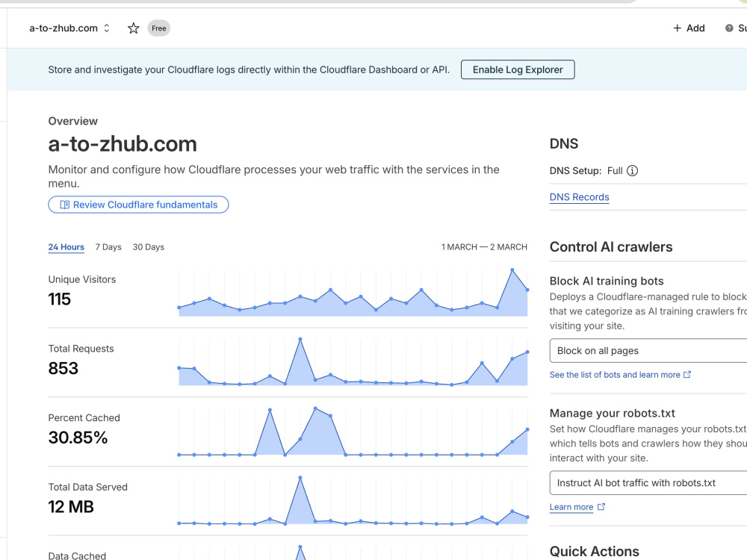Viewport: 747px width, 560px height.
Task: Enable Log Explorer
Action: (518, 69)
